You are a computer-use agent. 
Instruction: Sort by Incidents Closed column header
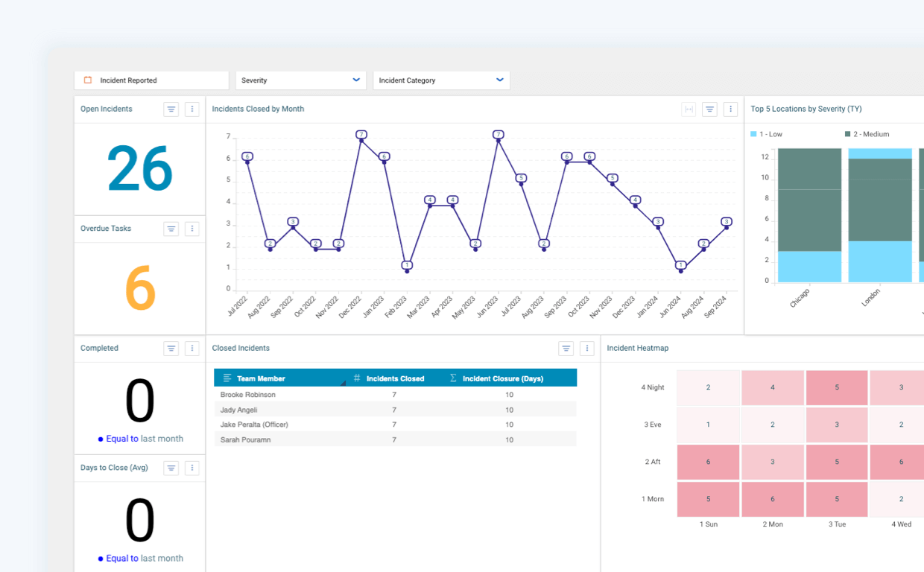point(395,378)
